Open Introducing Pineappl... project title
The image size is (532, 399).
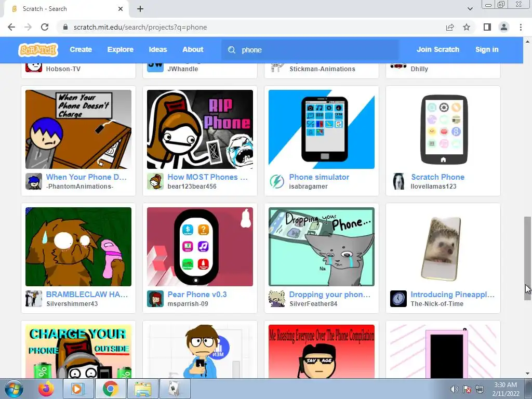tap(453, 295)
